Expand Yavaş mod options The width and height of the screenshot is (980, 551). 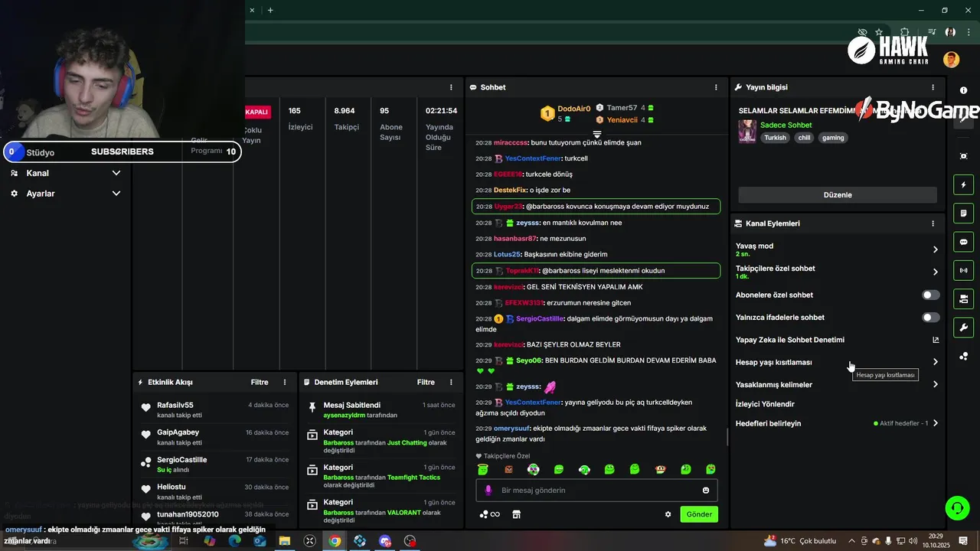click(x=936, y=249)
